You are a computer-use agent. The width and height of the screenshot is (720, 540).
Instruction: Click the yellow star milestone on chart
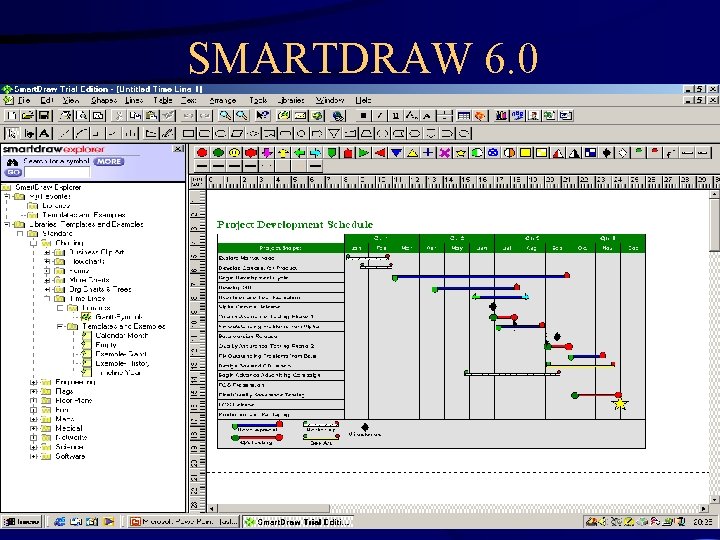click(x=620, y=404)
